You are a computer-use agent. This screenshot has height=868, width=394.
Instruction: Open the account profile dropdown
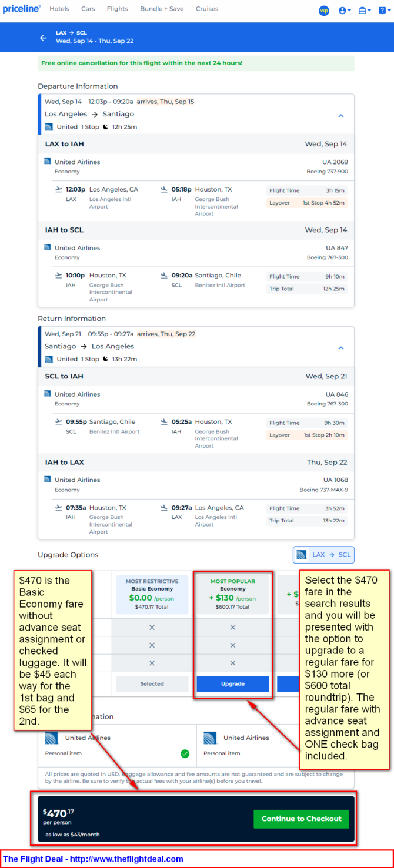pyautogui.click(x=345, y=11)
